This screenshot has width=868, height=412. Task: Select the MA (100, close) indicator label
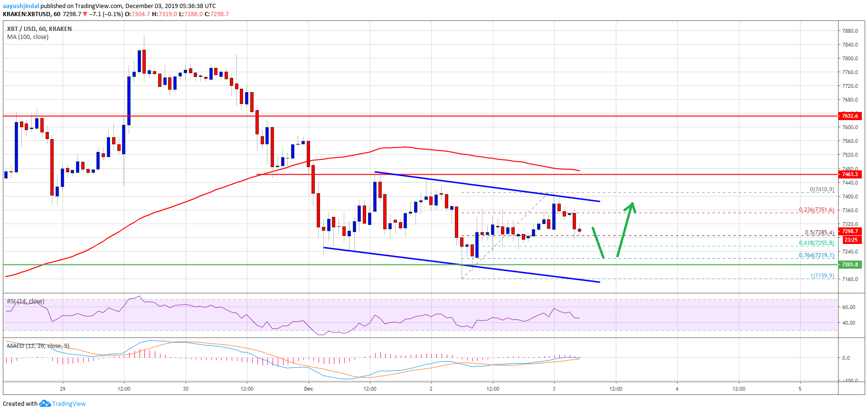pyautogui.click(x=28, y=37)
